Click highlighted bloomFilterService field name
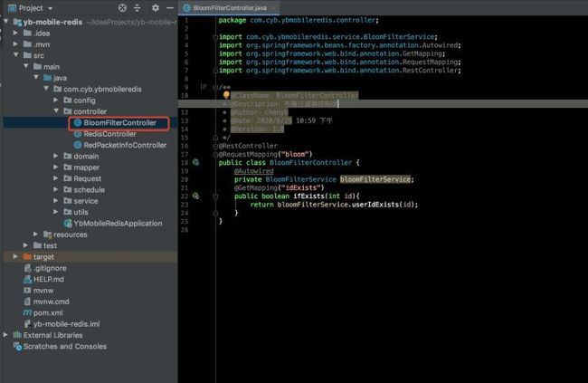 tap(375, 179)
